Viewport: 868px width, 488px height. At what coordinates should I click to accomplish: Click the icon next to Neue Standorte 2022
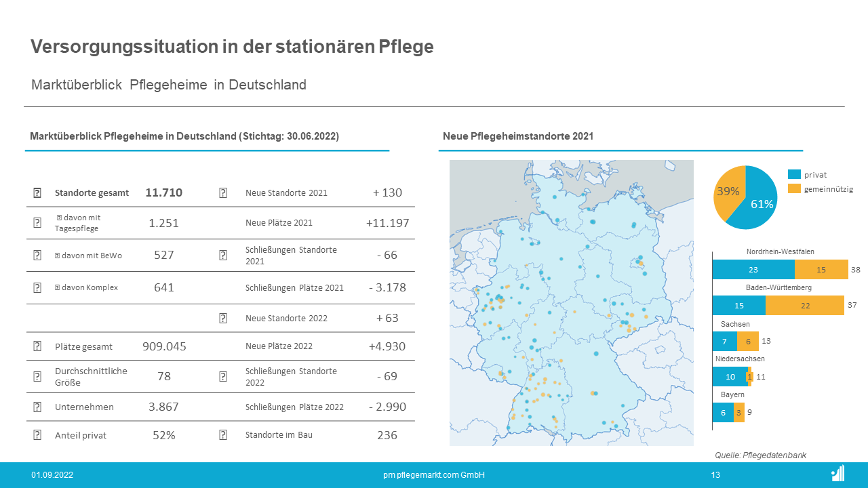(x=223, y=318)
